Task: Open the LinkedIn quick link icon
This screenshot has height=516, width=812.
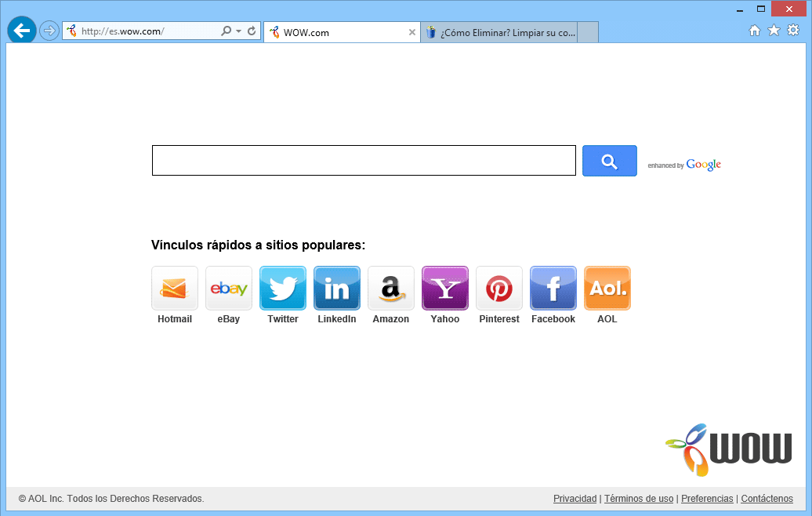Action: [336, 288]
